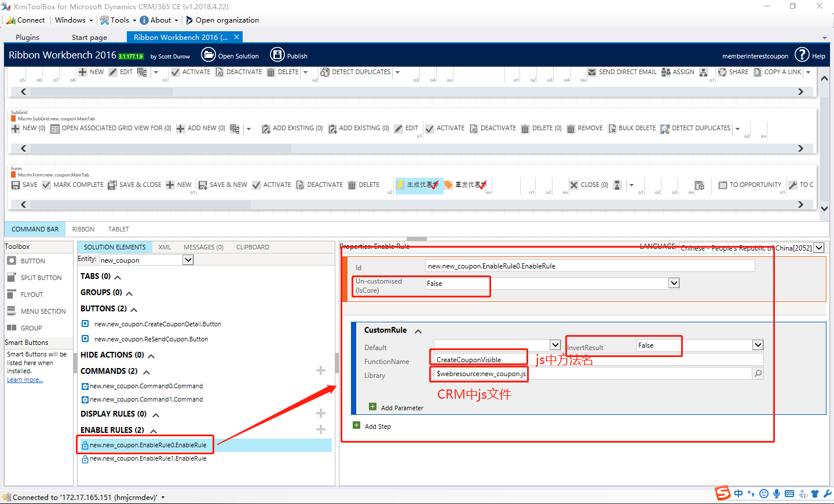Collapse the ENABLE RULES (2) section
The width and height of the screenshot is (834, 504).
(x=153, y=431)
